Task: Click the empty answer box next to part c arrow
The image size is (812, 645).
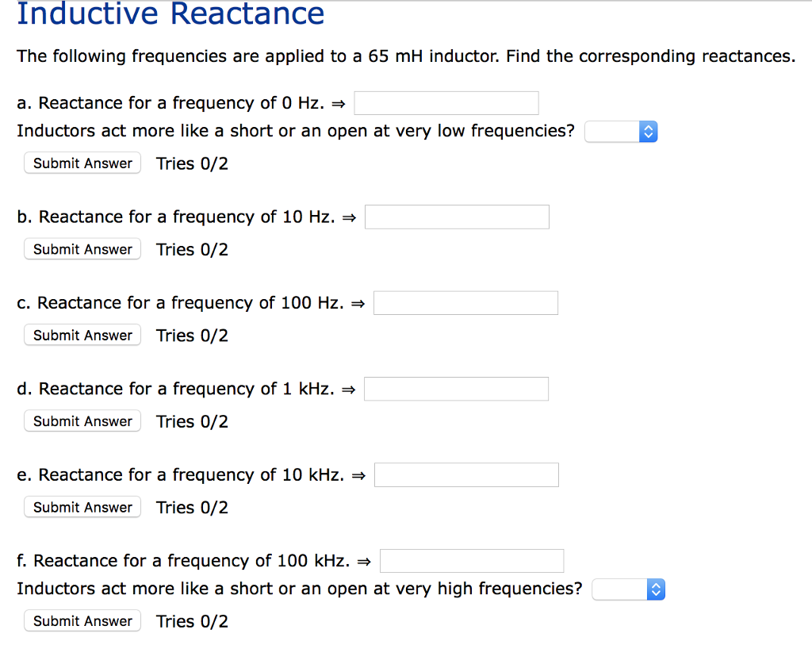Action: pyautogui.click(x=465, y=302)
